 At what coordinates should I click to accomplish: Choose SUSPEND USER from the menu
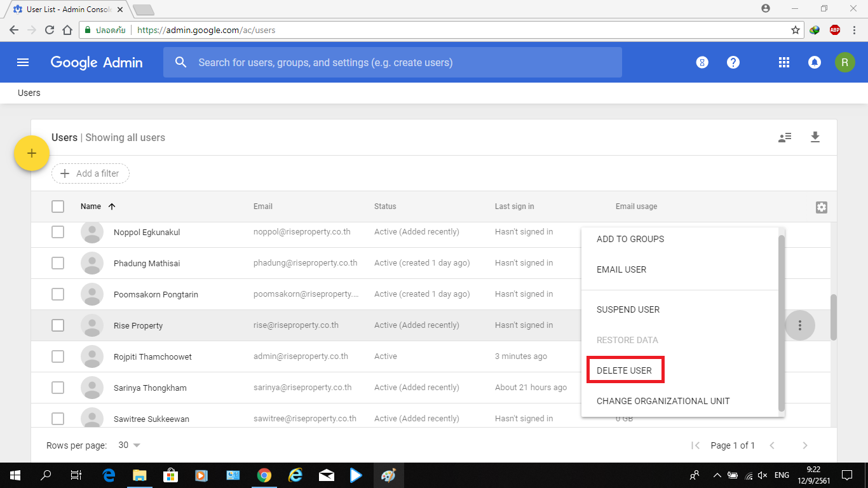point(628,309)
